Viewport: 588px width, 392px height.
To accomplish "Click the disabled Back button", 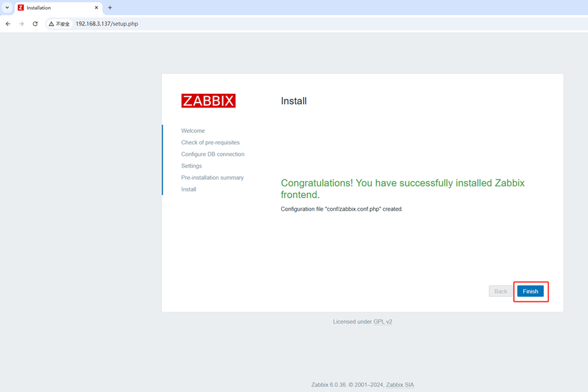I will (x=500, y=291).
